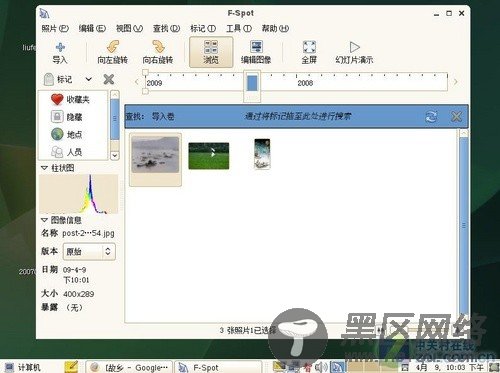Click the timeline right arrow
This screenshot has height=373, width=500.
[455, 82]
